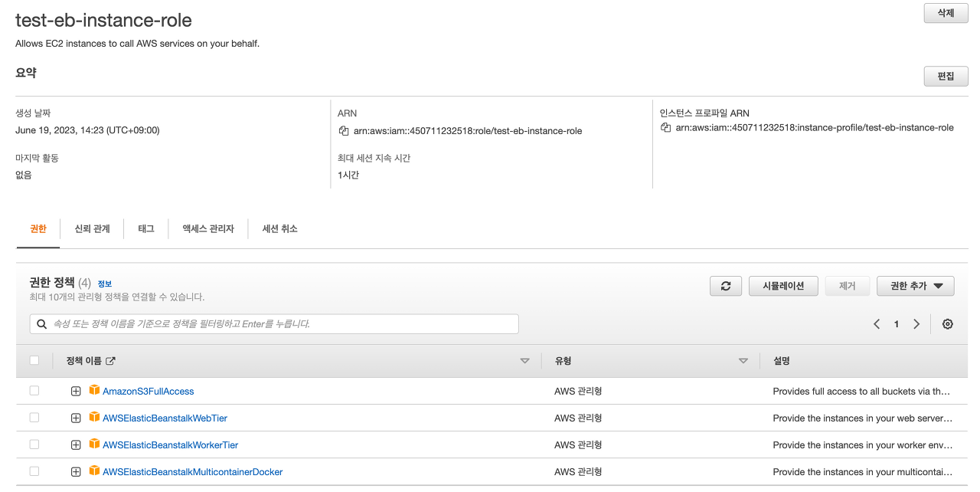The width and height of the screenshot is (980, 492).
Task: Click the 1시간 session duration value
Action: tap(348, 175)
